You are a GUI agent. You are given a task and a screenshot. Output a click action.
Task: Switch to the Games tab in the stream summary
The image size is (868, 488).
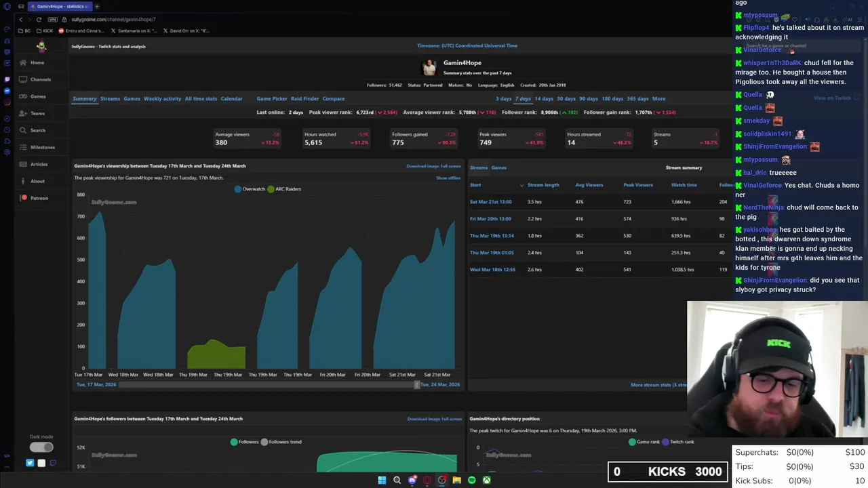point(498,167)
